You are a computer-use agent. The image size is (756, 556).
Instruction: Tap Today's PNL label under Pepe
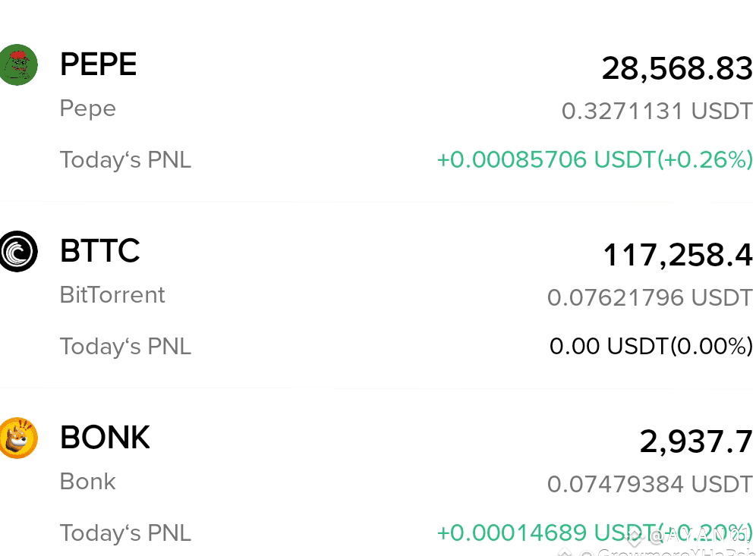(x=125, y=161)
